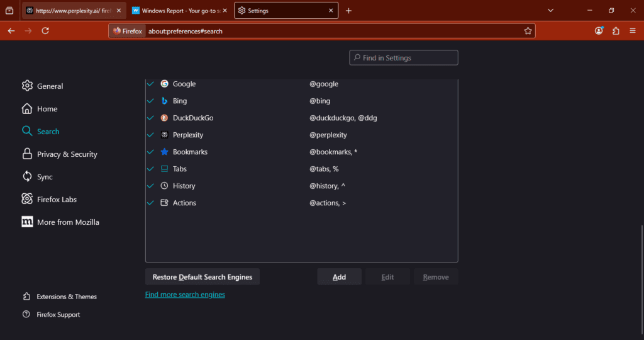The height and width of the screenshot is (340, 644).
Task: Select the @tabs, % keyword cell
Action: coord(324,169)
